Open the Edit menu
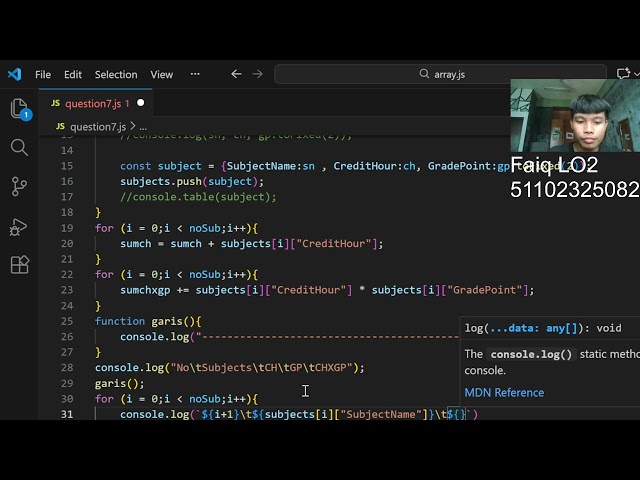640x480 pixels. [73, 74]
